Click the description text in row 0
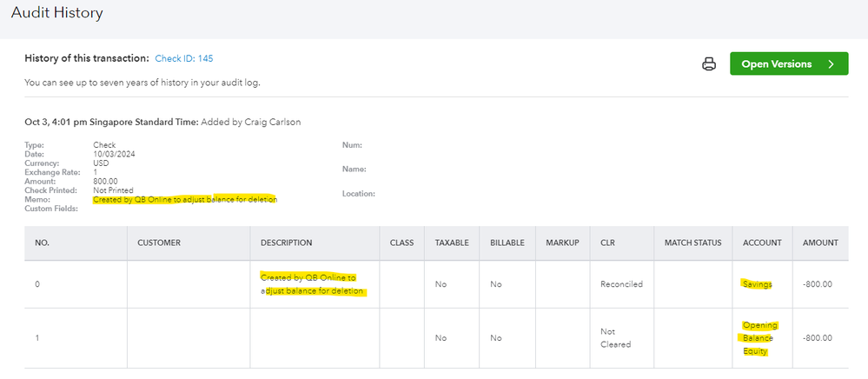Viewport: 868px width, 379px height. coord(311,284)
